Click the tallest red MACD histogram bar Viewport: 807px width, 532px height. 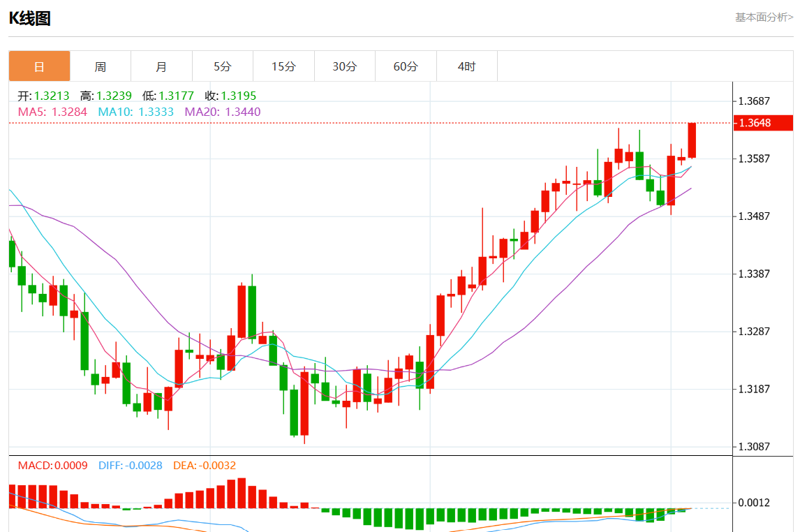coord(242,493)
